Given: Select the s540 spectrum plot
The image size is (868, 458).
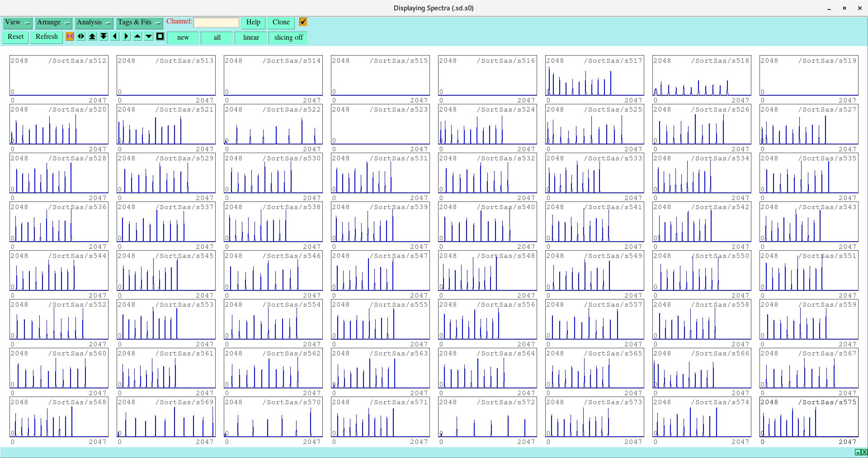Looking at the screenshot, I should (x=487, y=222).
